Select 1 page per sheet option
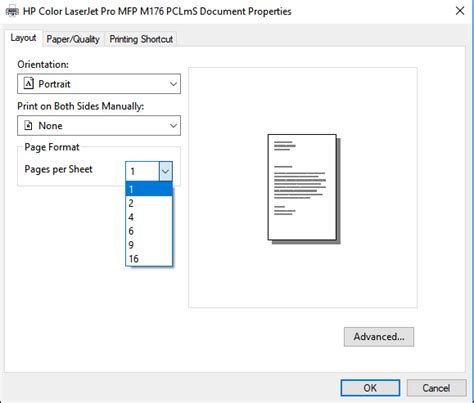474x403 pixels. tap(149, 189)
